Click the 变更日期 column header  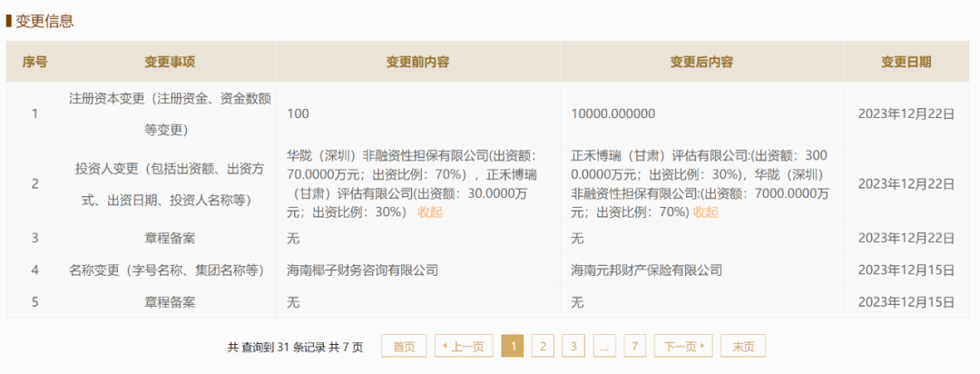[x=906, y=62]
